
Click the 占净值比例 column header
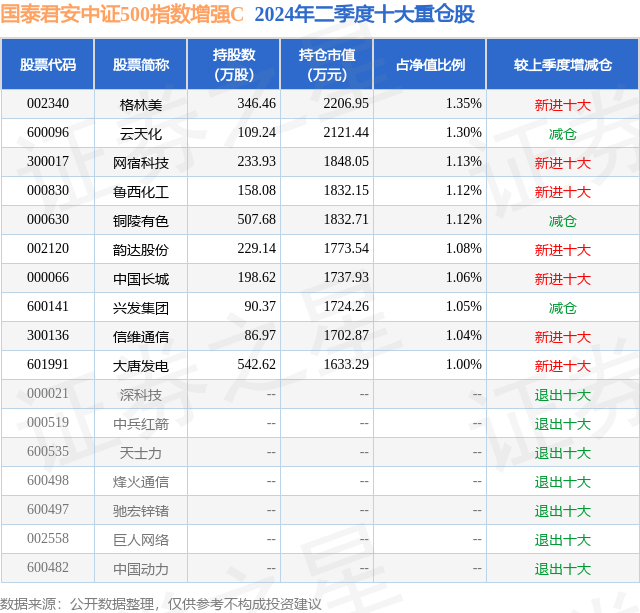pyautogui.click(x=430, y=64)
